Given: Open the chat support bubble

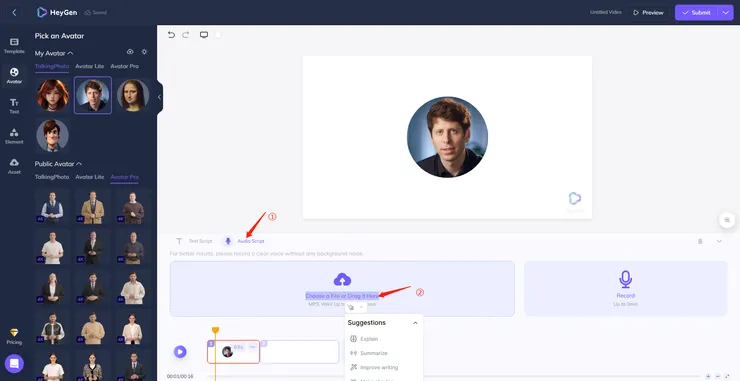Looking at the screenshot, I should point(14,364).
